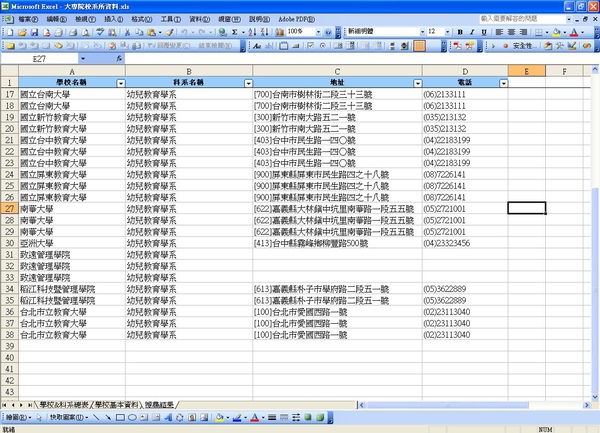Viewport: 600px width, 433px height.
Task: Open the 科系名稱 column filter dropdown
Action: (248, 83)
